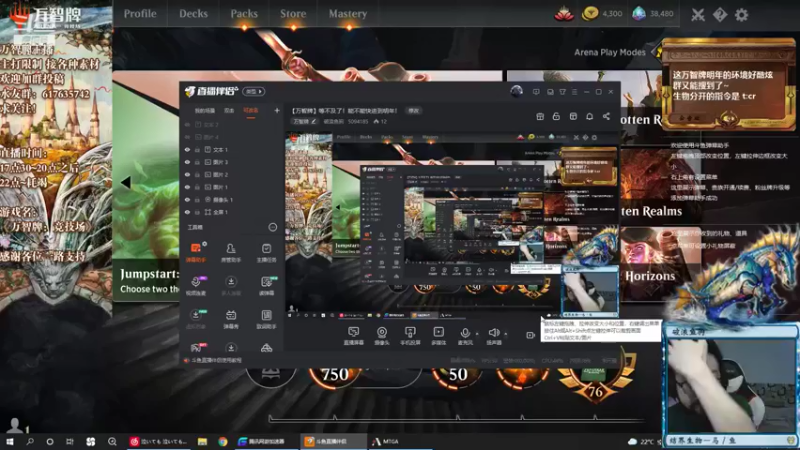Open Windows taskbar search
The height and width of the screenshot is (450, 800).
pos(30,441)
